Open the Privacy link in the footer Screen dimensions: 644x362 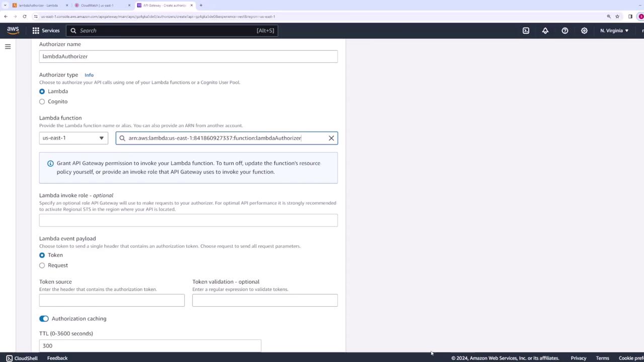tap(579, 358)
